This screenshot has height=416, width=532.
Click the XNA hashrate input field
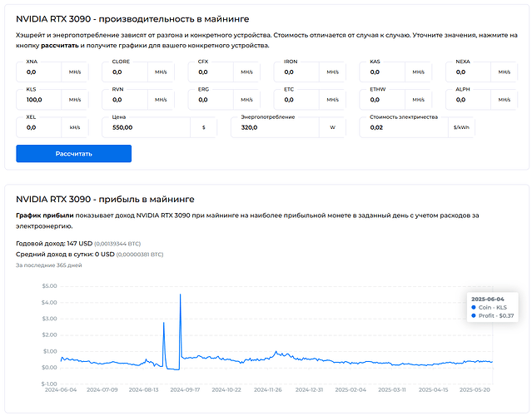[38, 72]
